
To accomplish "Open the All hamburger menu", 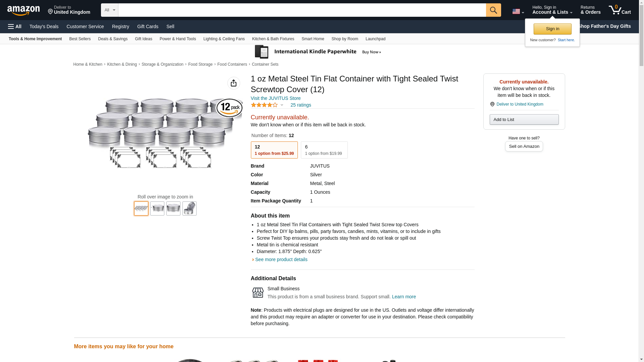I will click(15, 26).
